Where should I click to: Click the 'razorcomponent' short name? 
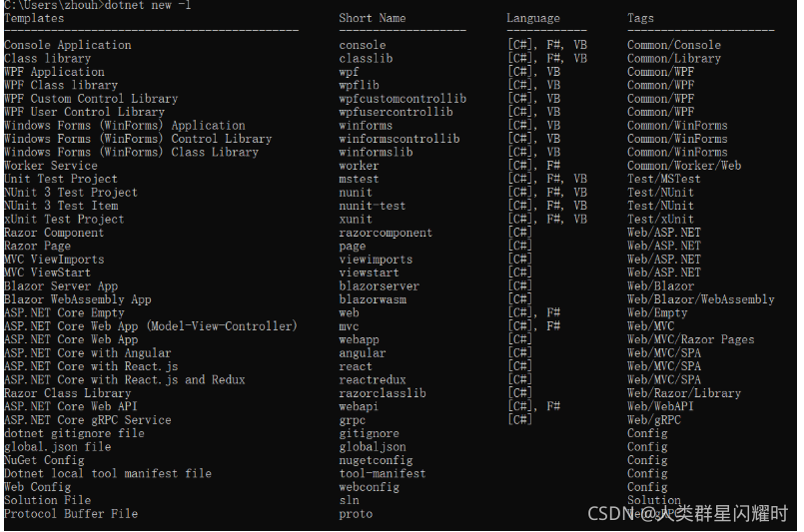(x=386, y=233)
